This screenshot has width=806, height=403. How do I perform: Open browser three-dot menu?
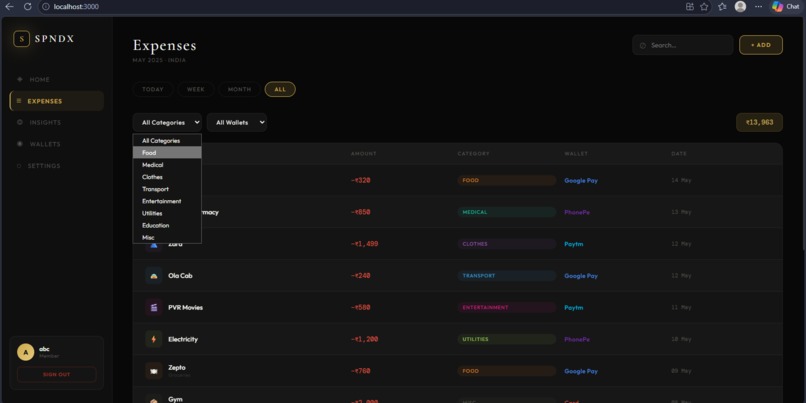758,7
